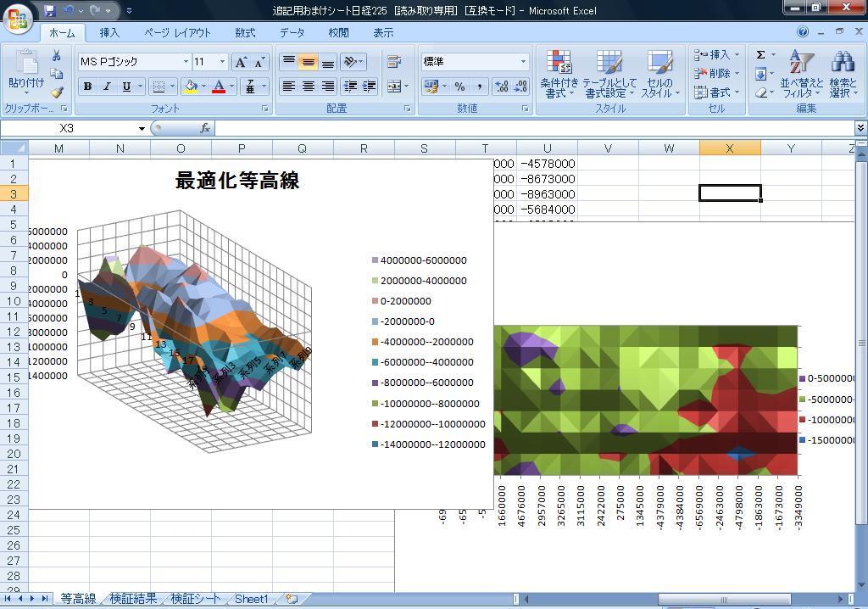Screen dimensions: 868x609
Task: Open Conditional Formatting icon
Action: coord(559,74)
